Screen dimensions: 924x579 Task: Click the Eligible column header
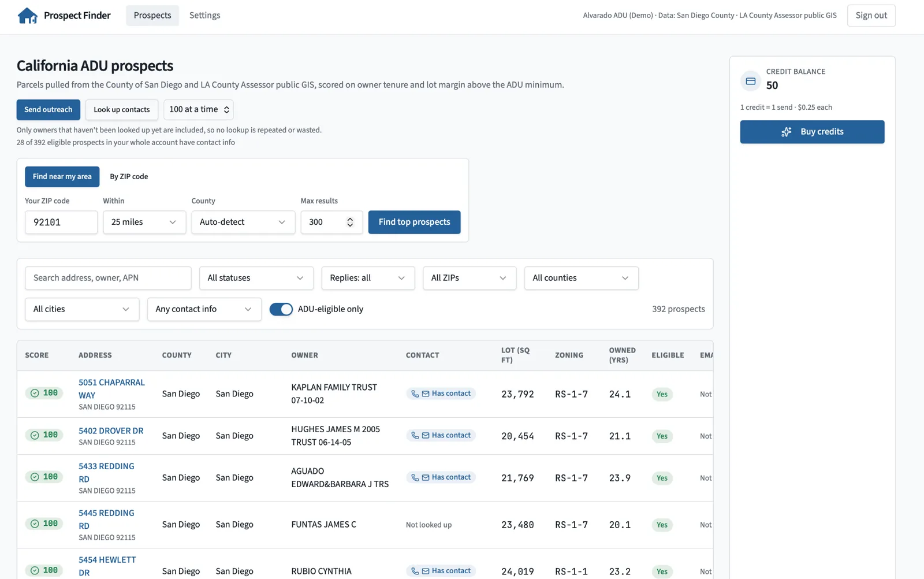(668, 355)
